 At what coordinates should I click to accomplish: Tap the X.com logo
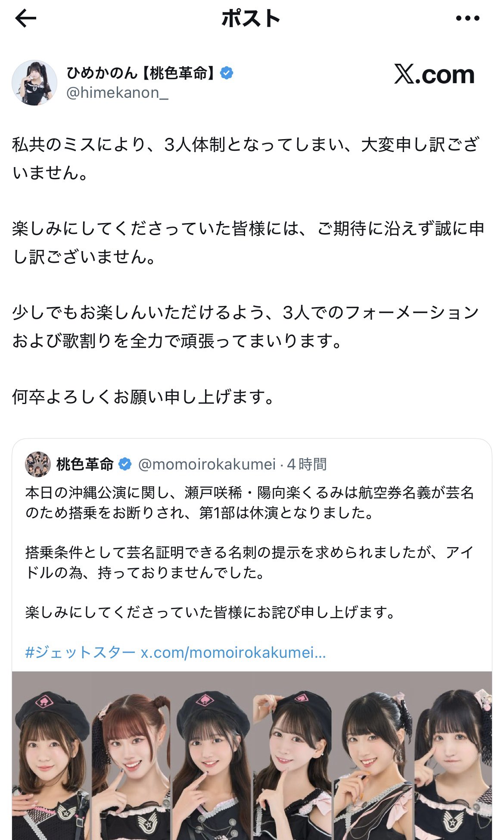coord(434,75)
